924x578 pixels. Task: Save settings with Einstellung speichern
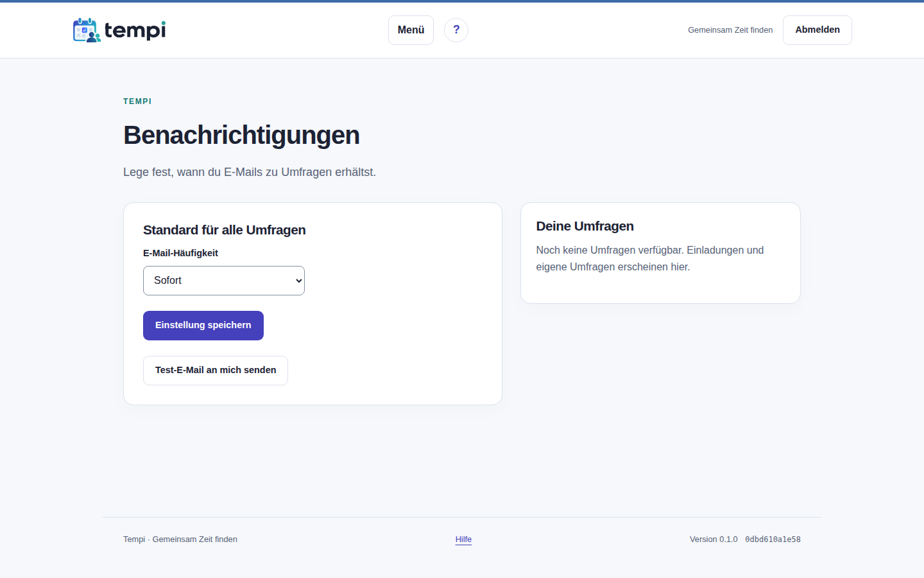pos(203,326)
